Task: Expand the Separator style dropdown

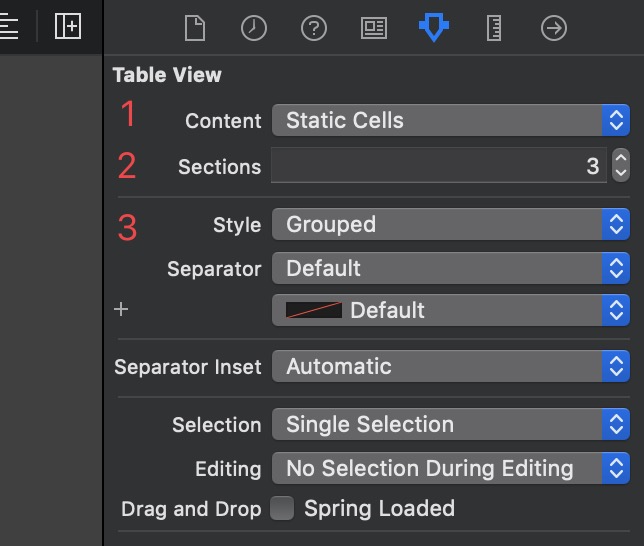Action: click(450, 268)
